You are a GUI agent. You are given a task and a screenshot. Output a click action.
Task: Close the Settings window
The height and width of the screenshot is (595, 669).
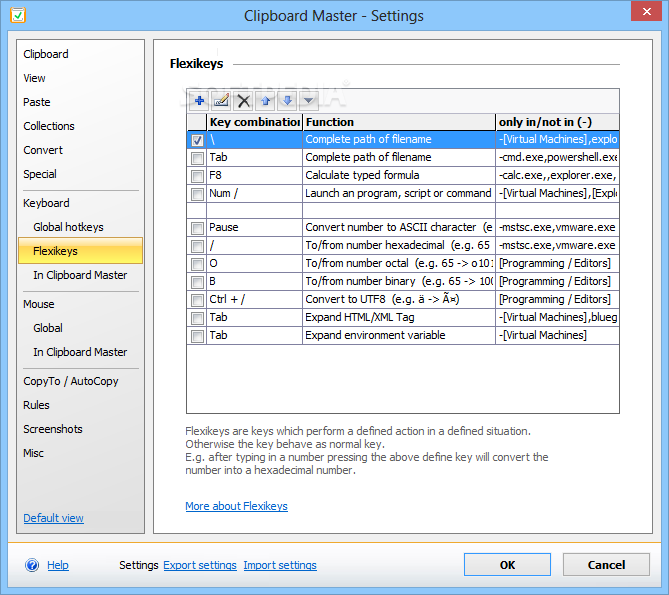[x=646, y=12]
